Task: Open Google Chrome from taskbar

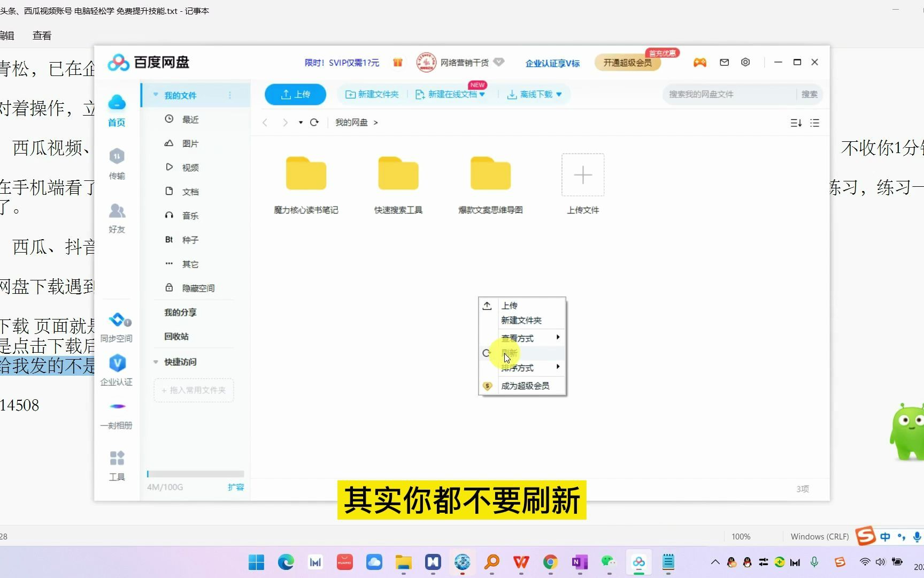Action: click(x=550, y=562)
